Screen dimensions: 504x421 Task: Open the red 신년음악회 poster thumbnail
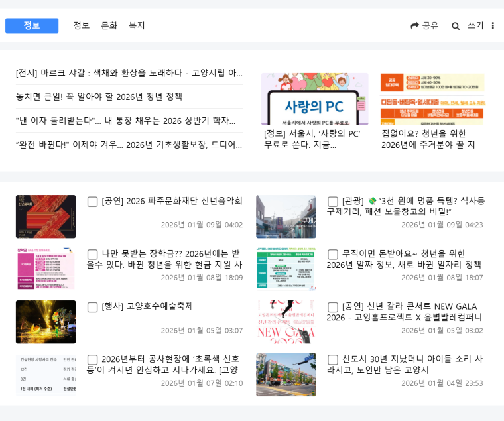coord(46,217)
